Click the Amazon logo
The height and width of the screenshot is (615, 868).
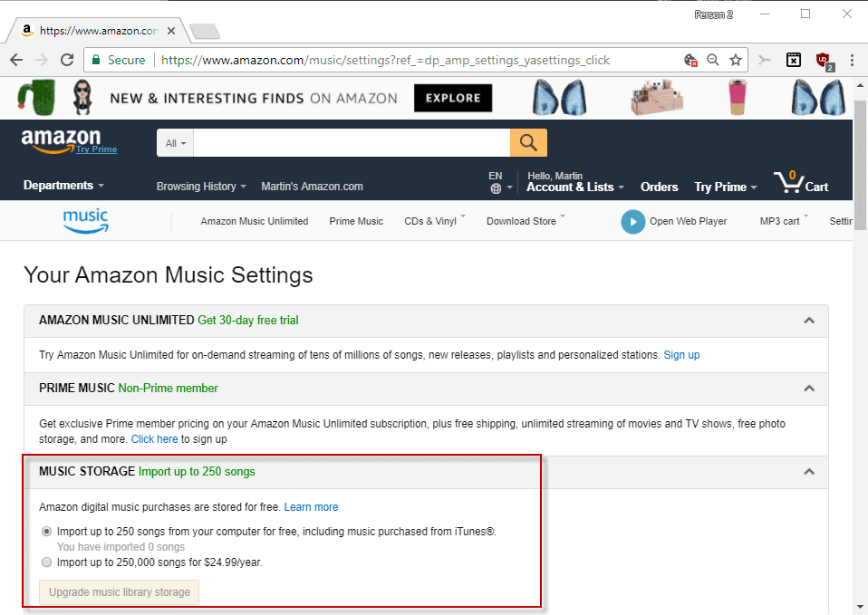click(x=56, y=136)
